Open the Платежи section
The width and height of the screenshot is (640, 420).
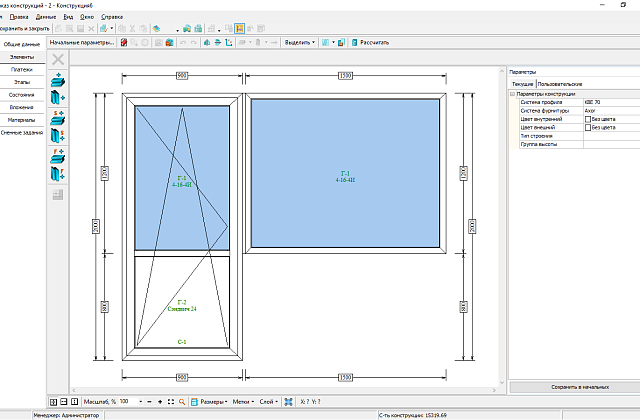point(22,70)
